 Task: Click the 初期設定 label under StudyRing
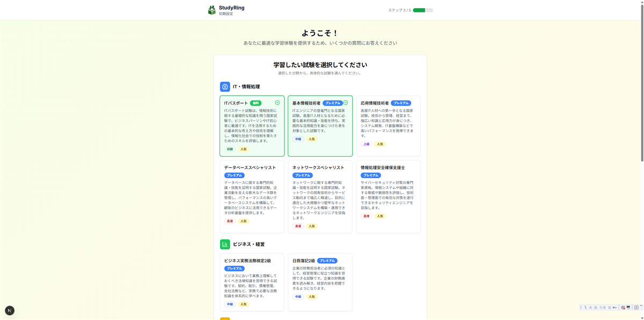click(225, 12)
